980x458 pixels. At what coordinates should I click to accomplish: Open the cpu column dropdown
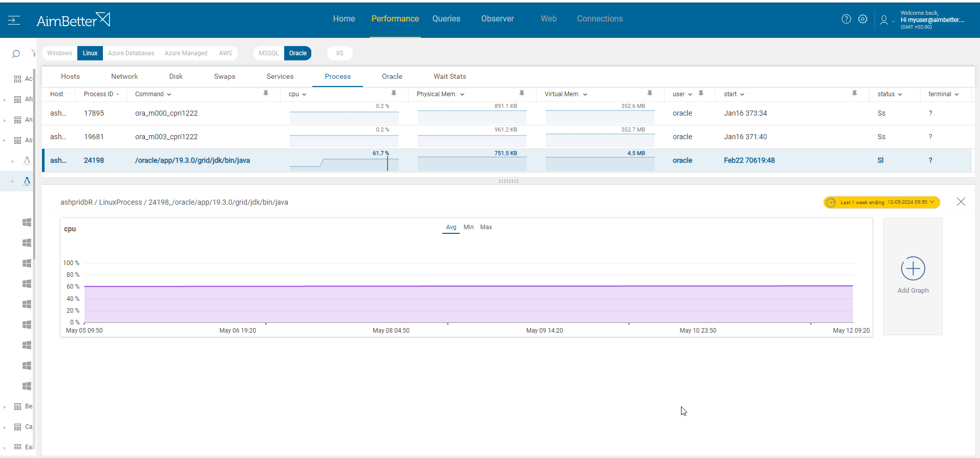pos(304,94)
